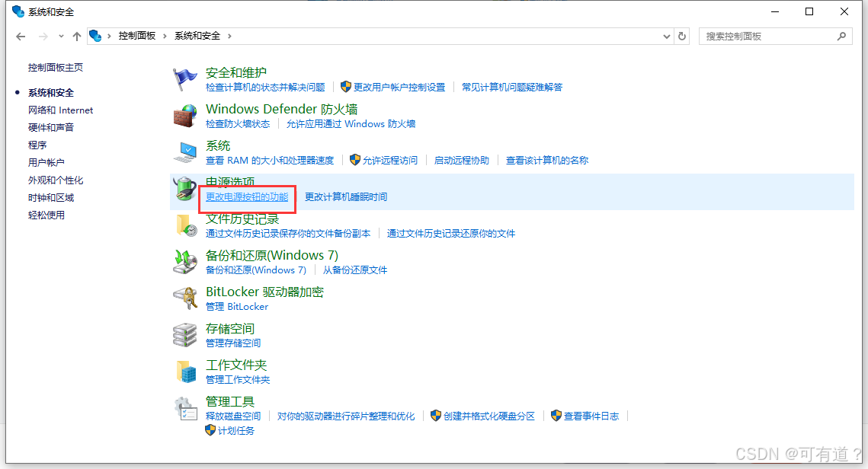Click 管理存储空间 link

[x=233, y=343]
